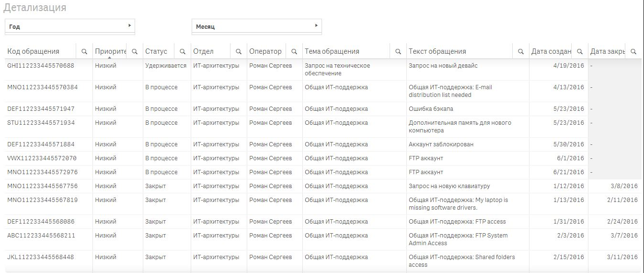
Task: Open Дата создания column search
Action: (x=580, y=52)
